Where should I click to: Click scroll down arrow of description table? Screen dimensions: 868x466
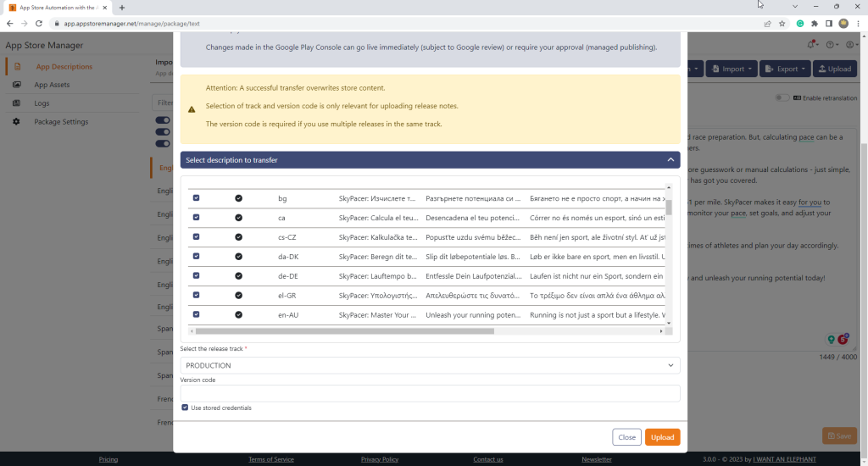669,323
